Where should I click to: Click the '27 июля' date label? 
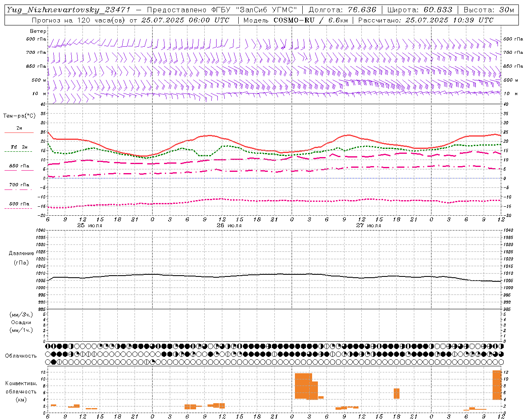(368, 226)
